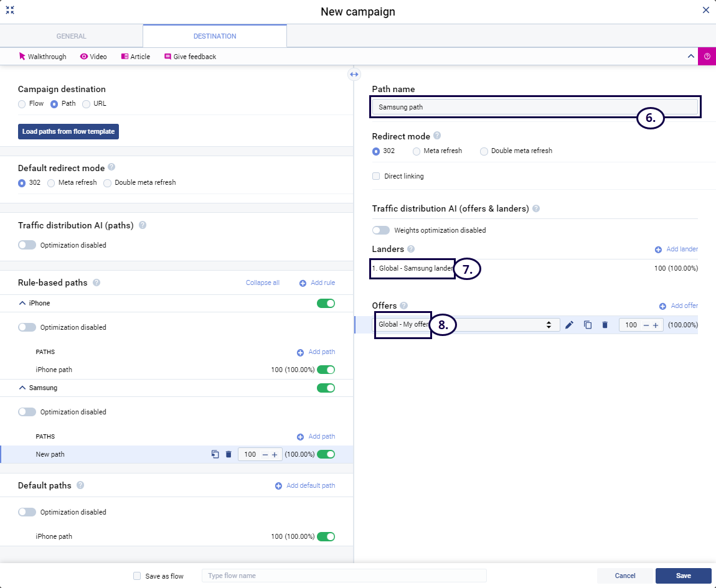Switch to the GENERAL tab

click(71, 36)
